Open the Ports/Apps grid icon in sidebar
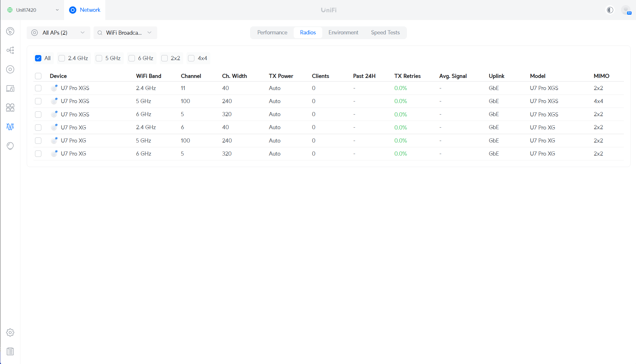Viewport: 636px width, 364px height. click(10, 108)
